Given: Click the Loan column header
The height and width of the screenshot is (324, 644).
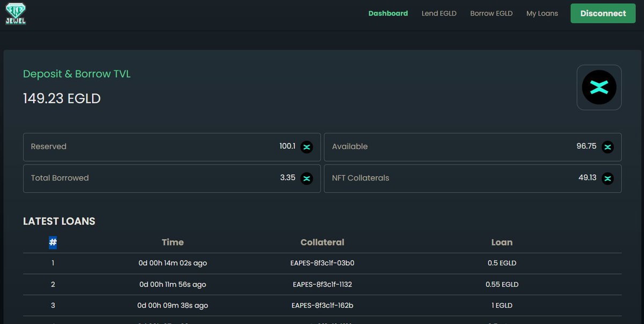Looking at the screenshot, I should pos(502,242).
